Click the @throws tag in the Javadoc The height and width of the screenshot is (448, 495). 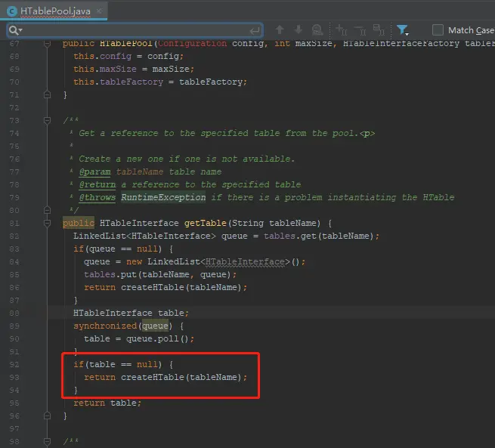pyautogui.click(x=97, y=197)
